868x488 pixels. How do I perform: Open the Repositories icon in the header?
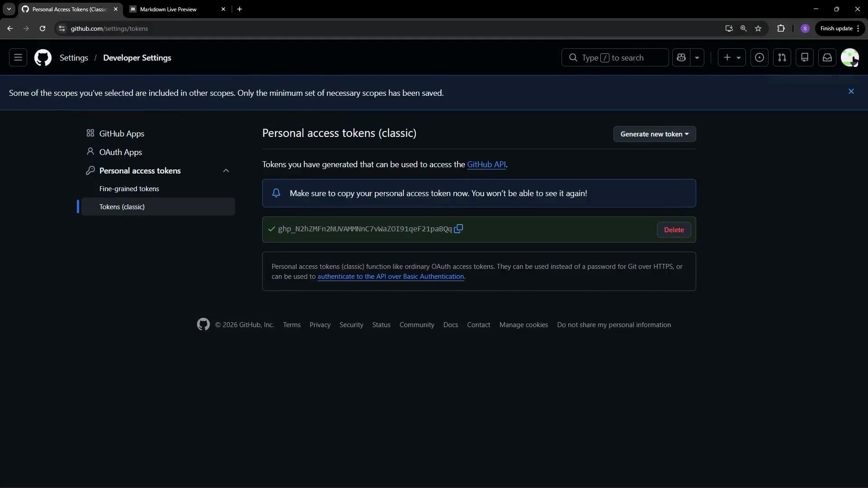tap(805, 57)
